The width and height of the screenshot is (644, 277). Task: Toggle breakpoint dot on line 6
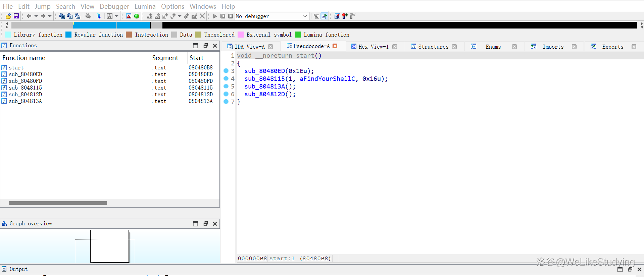coord(226,94)
